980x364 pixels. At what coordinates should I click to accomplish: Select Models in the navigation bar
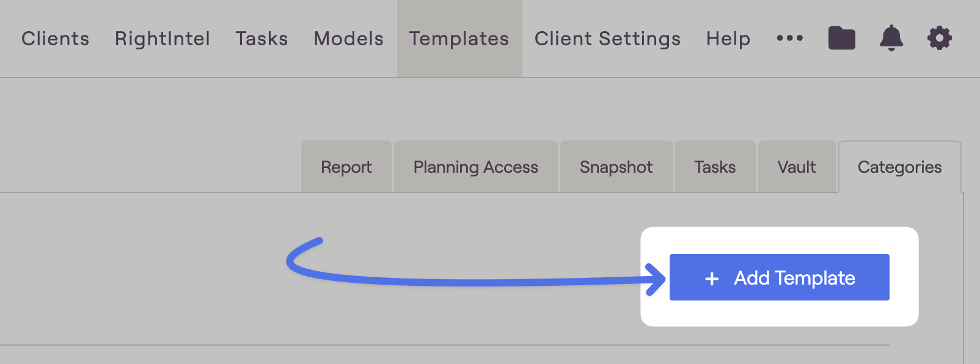349,38
